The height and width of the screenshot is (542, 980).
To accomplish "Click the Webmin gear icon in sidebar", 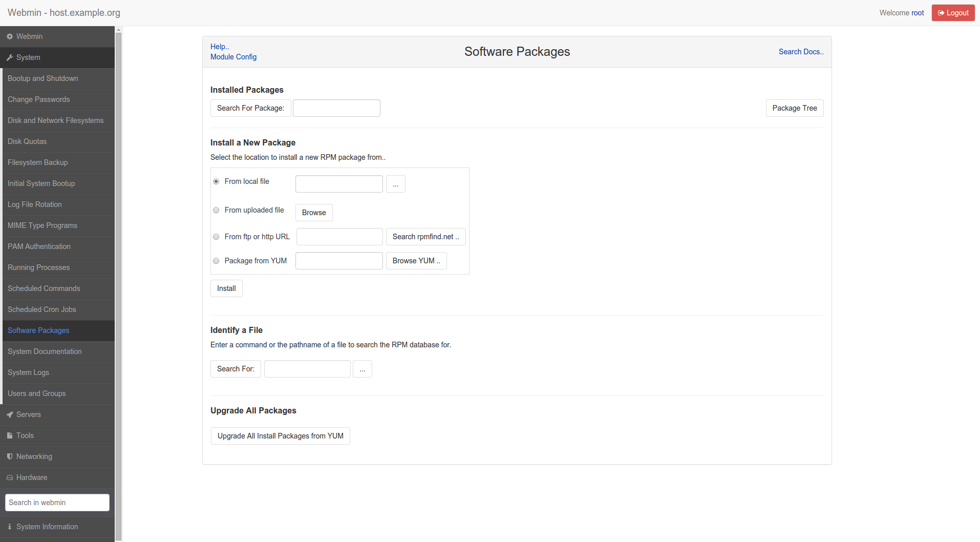I will [10, 36].
